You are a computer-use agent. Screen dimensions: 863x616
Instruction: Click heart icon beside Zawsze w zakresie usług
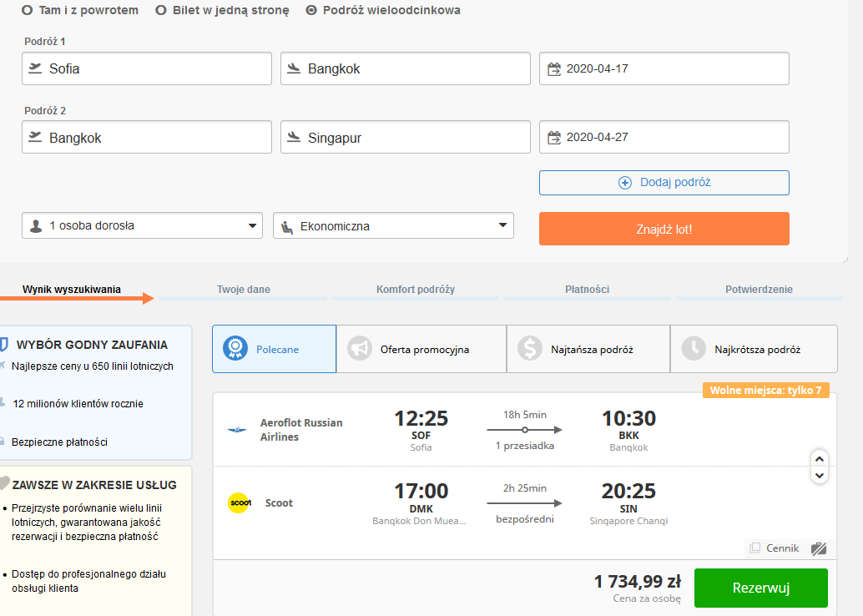pyautogui.click(x=4, y=483)
